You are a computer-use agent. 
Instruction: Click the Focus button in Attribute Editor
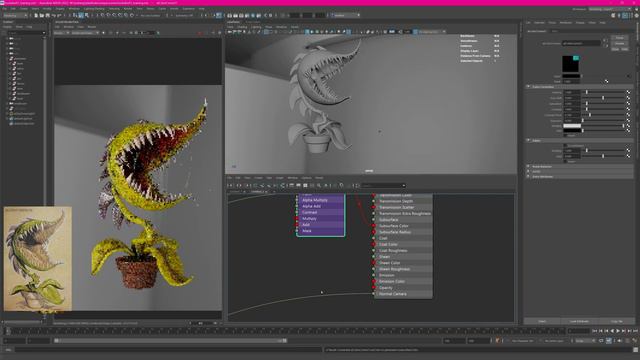click(x=620, y=38)
